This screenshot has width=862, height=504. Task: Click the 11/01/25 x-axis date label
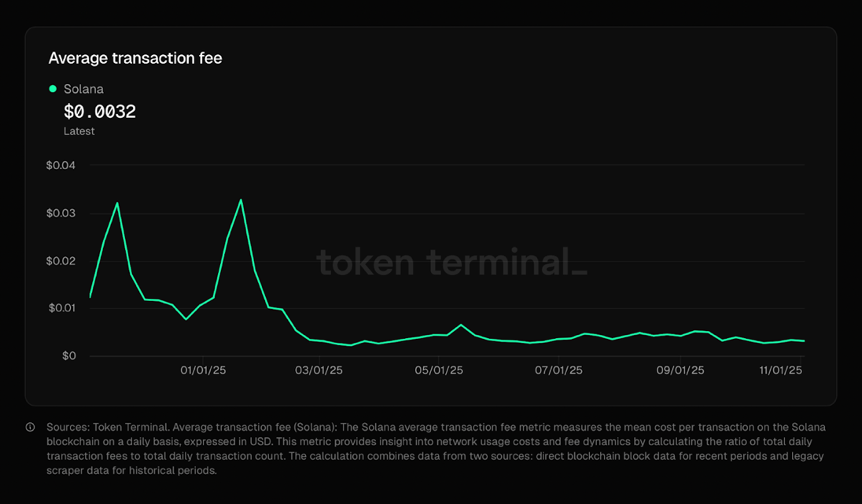coord(781,370)
